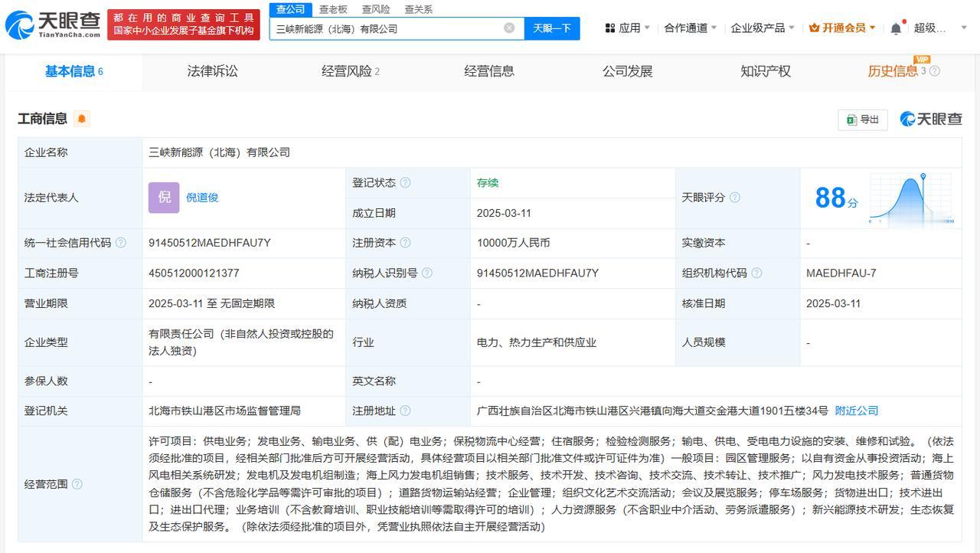Click the apps grid icon beside 应用
This screenshot has width=980, height=553.
[x=610, y=28]
